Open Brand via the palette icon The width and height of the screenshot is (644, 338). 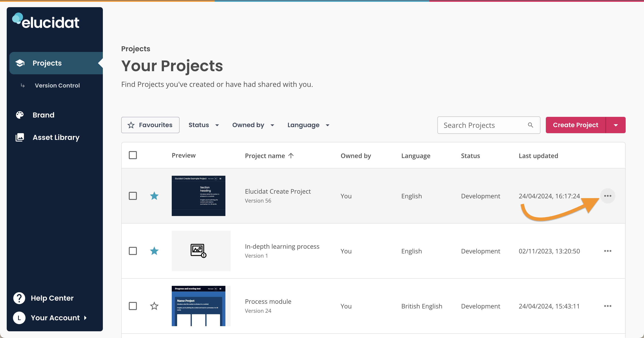point(19,115)
